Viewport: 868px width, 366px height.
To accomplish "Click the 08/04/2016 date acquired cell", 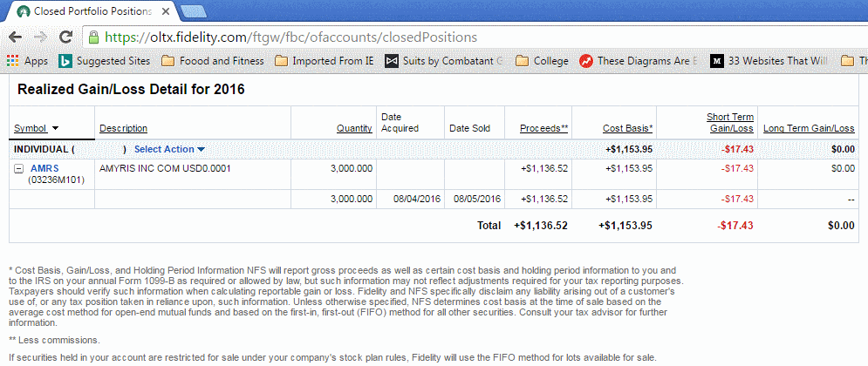I will click(417, 199).
